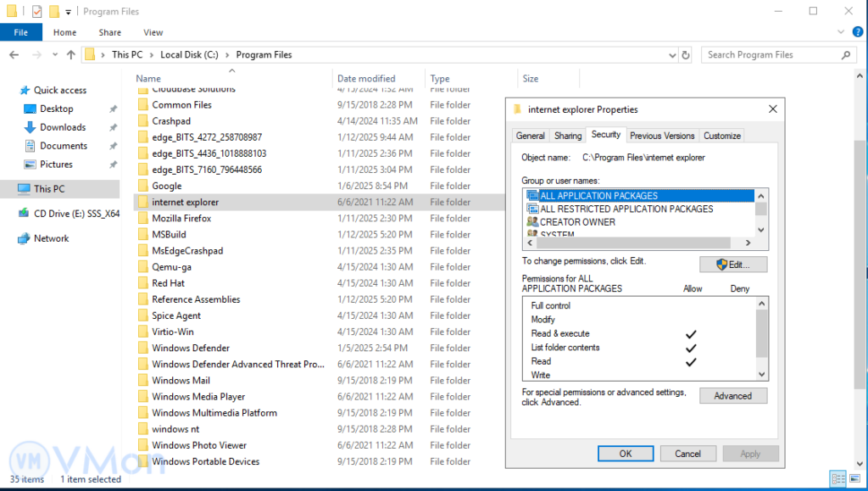Open Downloads in the navigation pane

tap(63, 127)
